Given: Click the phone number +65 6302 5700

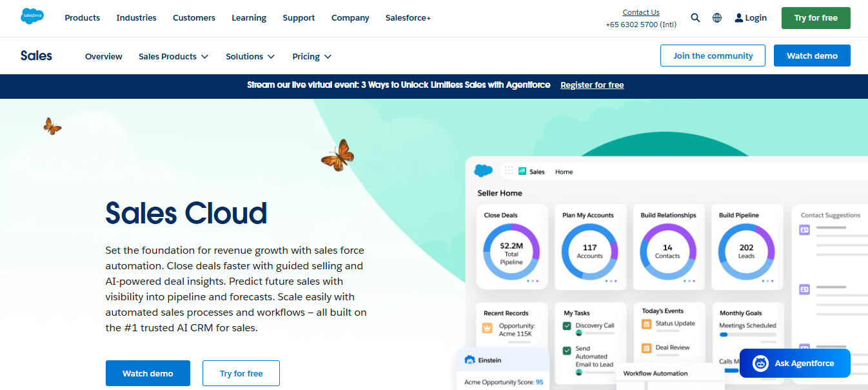Looking at the screenshot, I should click(640, 25).
